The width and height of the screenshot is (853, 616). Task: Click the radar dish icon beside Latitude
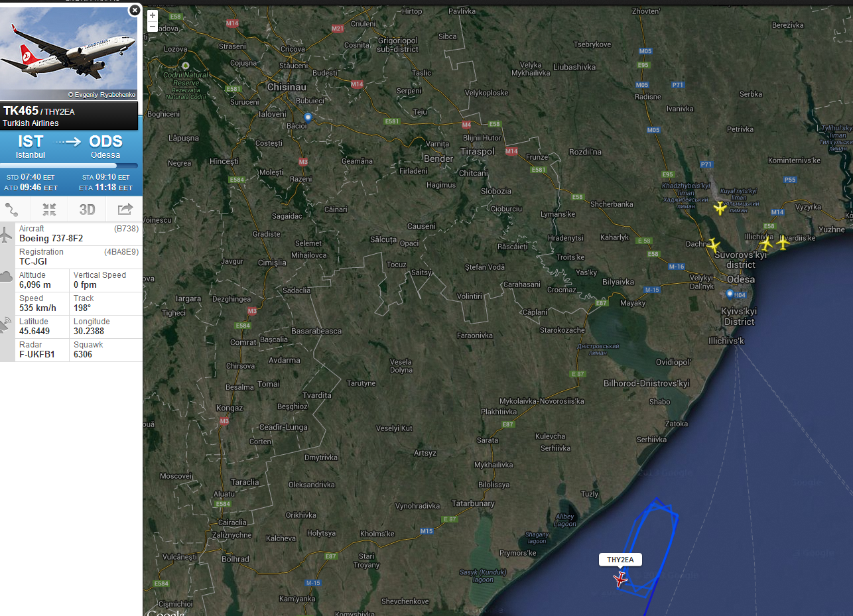click(7, 325)
